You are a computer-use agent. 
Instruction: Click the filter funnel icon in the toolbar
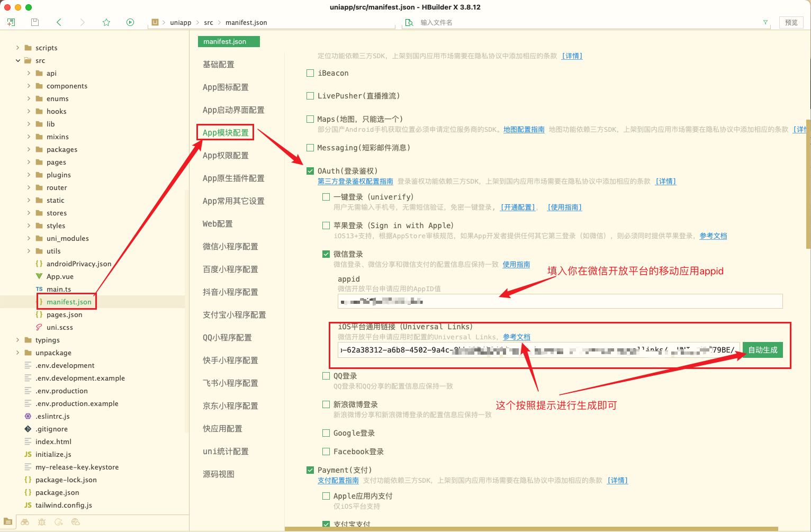765,22
